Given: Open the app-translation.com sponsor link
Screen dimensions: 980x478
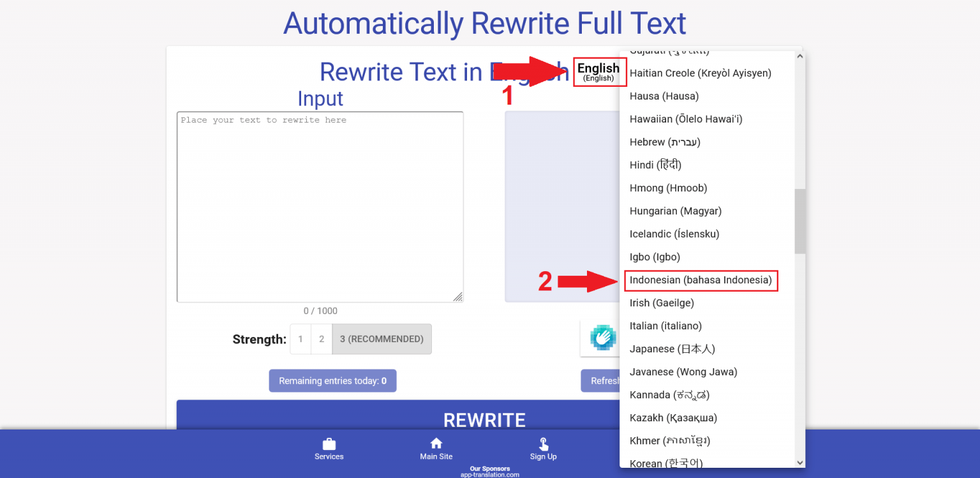Looking at the screenshot, I should 489,475.
